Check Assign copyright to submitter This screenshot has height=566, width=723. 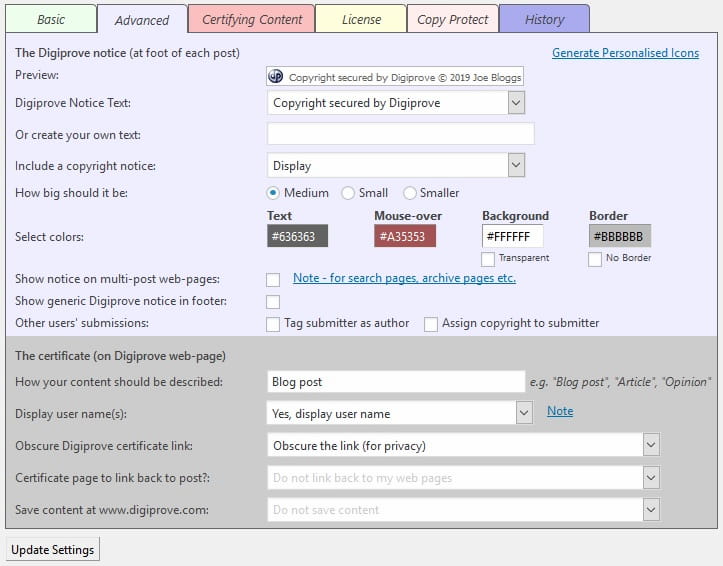pyautogui.click(x=431, y=324)
